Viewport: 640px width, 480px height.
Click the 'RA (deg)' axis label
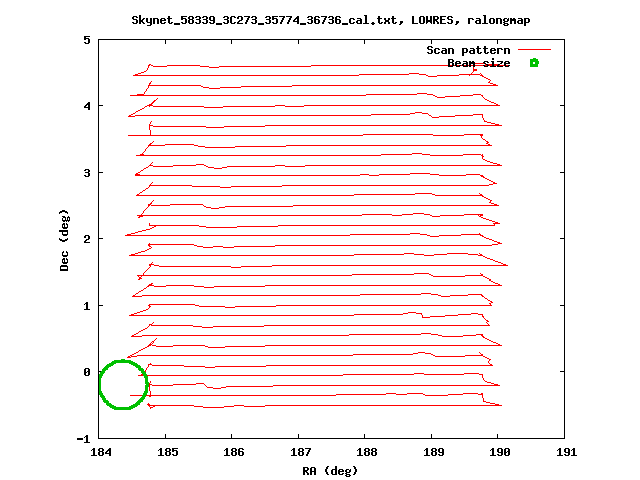[x=330, y=471]
